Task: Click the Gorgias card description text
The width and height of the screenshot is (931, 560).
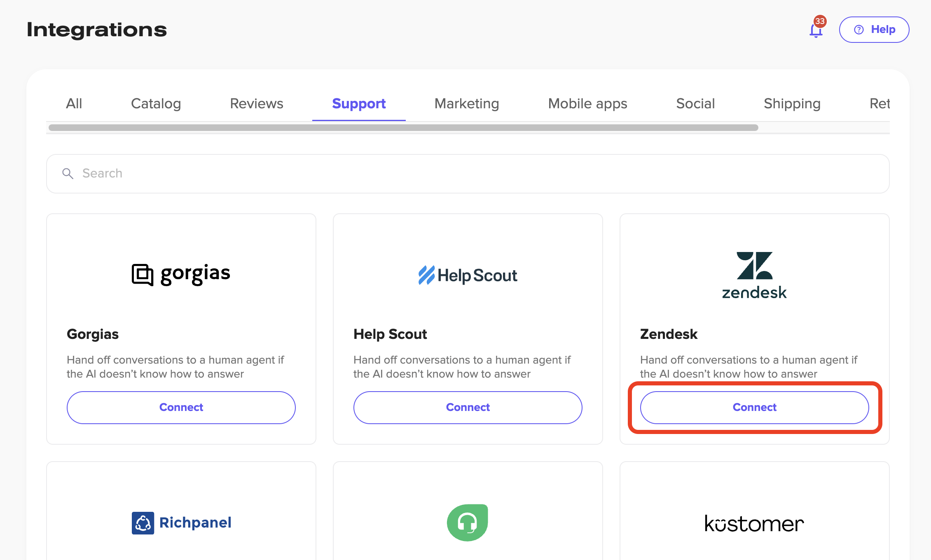Action: [x=175, y=367]
